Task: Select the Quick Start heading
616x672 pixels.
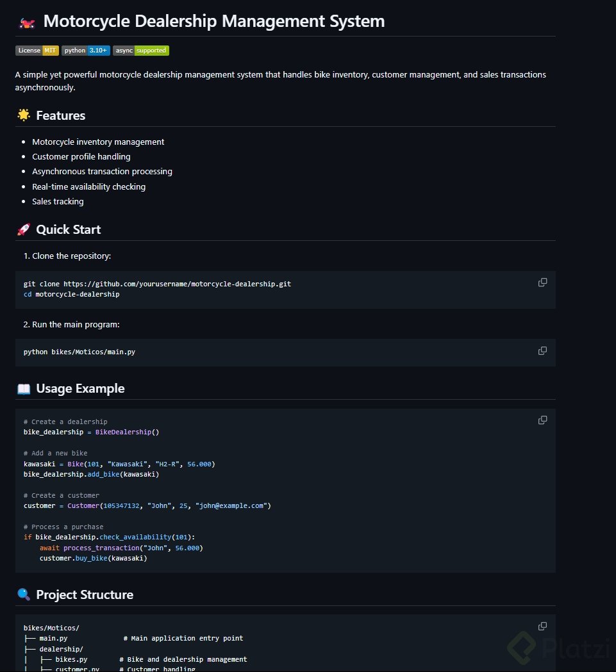Action: (x=69, y=230)
